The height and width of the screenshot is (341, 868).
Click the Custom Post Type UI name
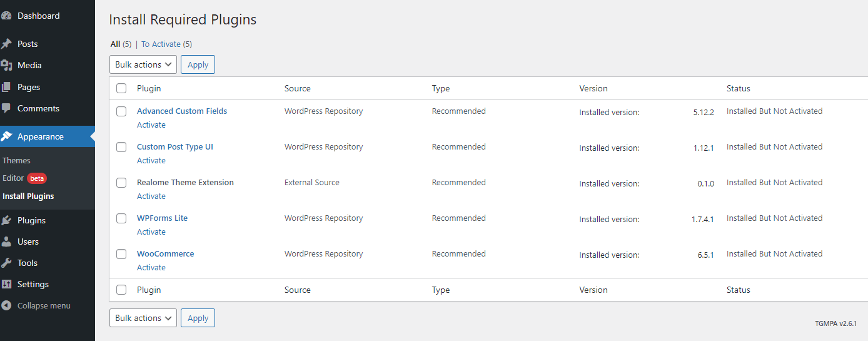175,147
